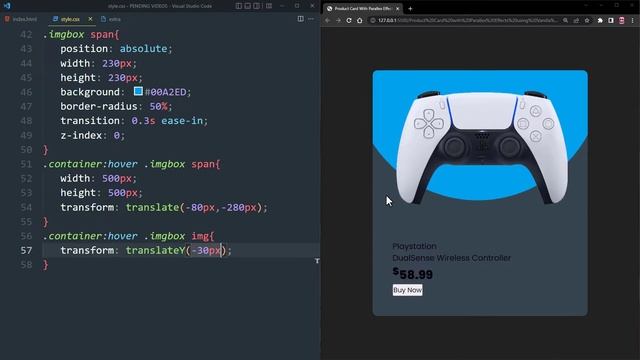Click 'ease-in' value on line 48

(x=182, y=121)
